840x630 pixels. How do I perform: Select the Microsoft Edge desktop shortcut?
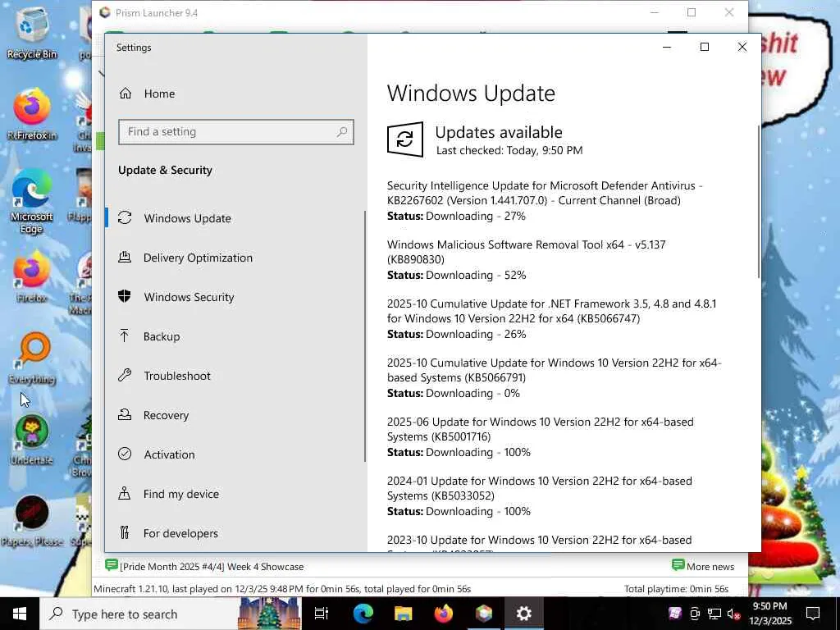(32, 201)
